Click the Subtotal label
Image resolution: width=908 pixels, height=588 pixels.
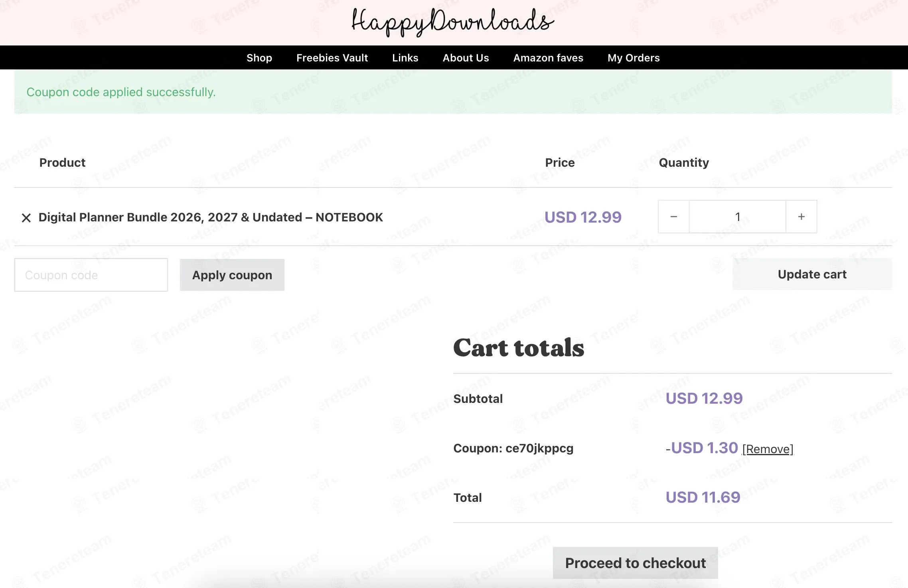(x=478, y=399)
